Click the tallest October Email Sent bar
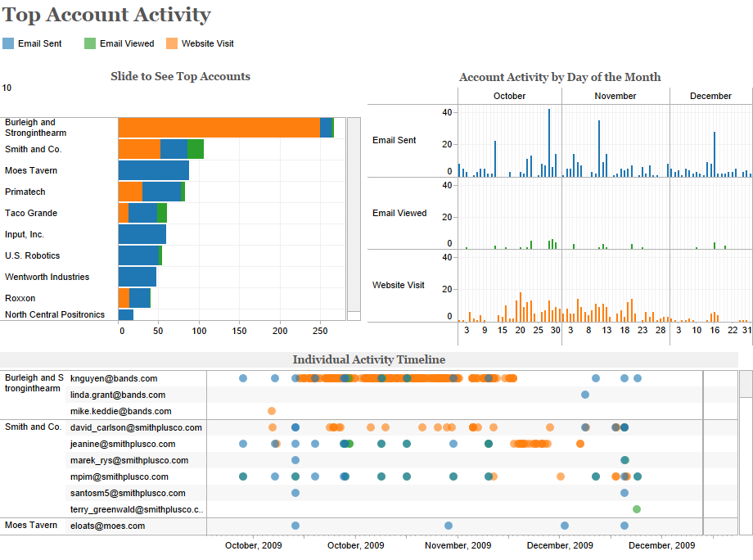This screenshot has width=753, height=560. click(x=549, y=143)
